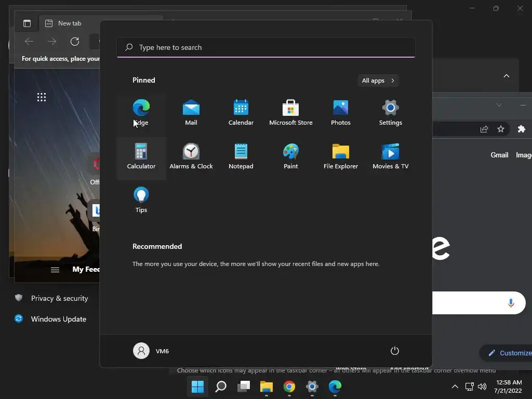The height and width of the screenshot is (399, 532).
Task: Open File Explorer from pinned apps
Action: tap(341, 156)
